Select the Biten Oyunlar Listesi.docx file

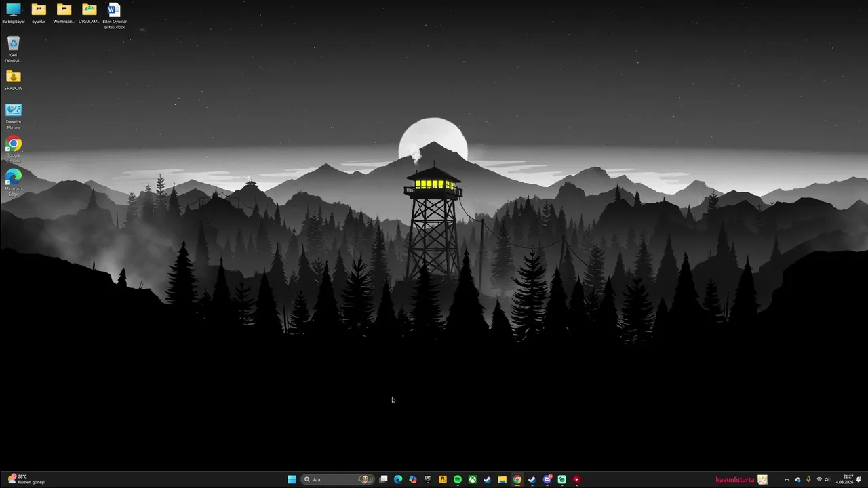tap(115, 16)
